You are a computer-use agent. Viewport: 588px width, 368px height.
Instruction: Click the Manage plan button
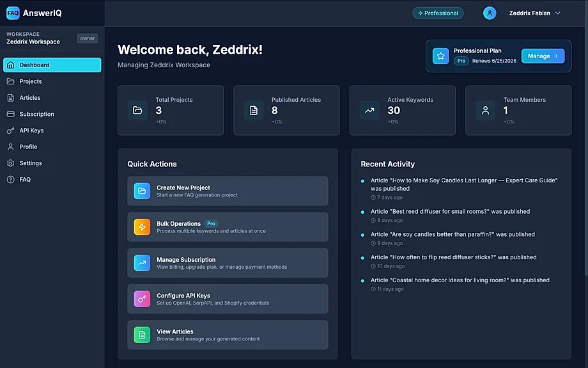543,56
